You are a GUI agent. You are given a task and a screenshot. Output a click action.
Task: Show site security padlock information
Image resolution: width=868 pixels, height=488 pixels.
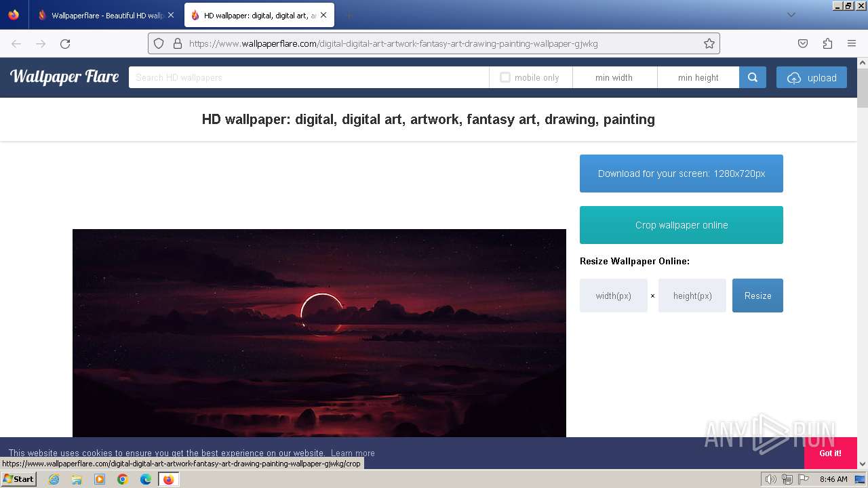[x=178, y=43]
